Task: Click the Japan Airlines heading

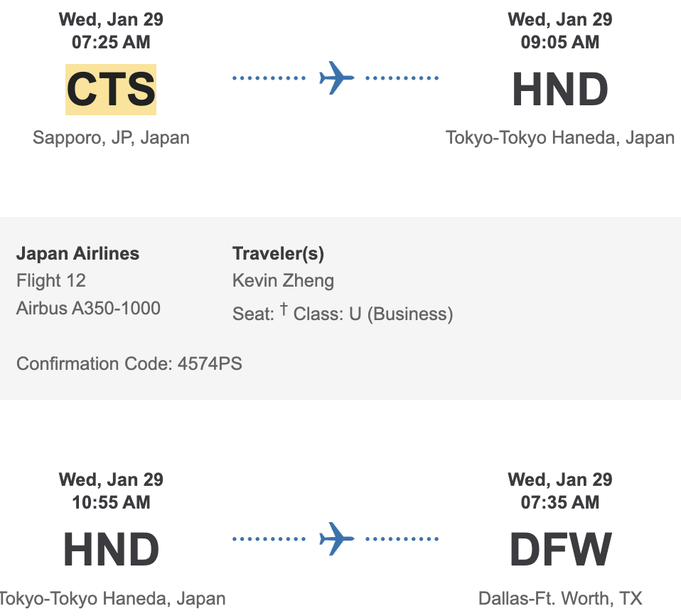Action: pos(77,253)
